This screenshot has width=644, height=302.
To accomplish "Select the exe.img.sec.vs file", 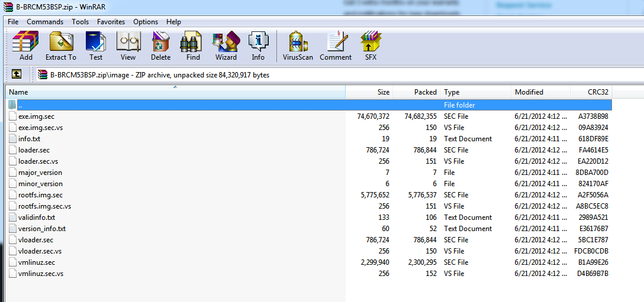I will coord(40,128).
